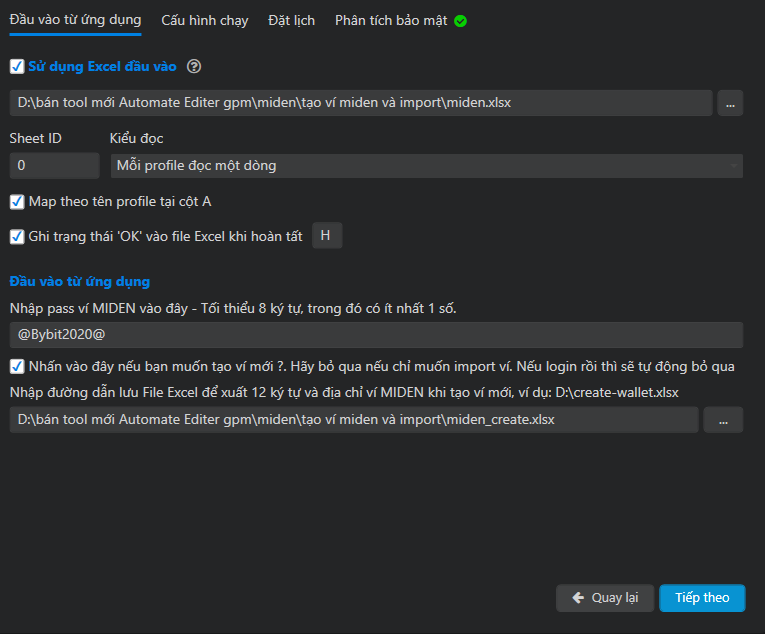The image size is (765, 634).
Task: Switch to the 'Cấu hình chạy' tab
Action: [x=205, y=20]
